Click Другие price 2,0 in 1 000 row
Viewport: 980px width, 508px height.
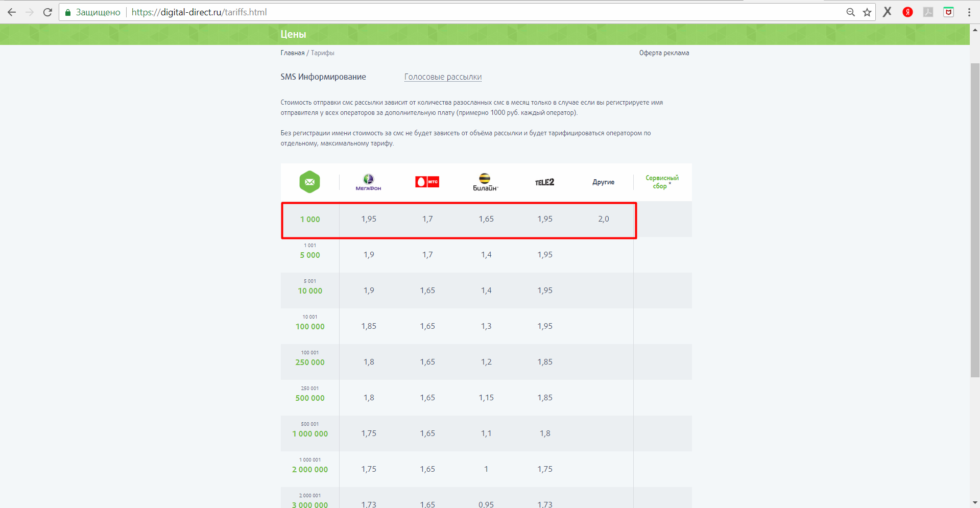pyautogui.click(x=604, y=219)
